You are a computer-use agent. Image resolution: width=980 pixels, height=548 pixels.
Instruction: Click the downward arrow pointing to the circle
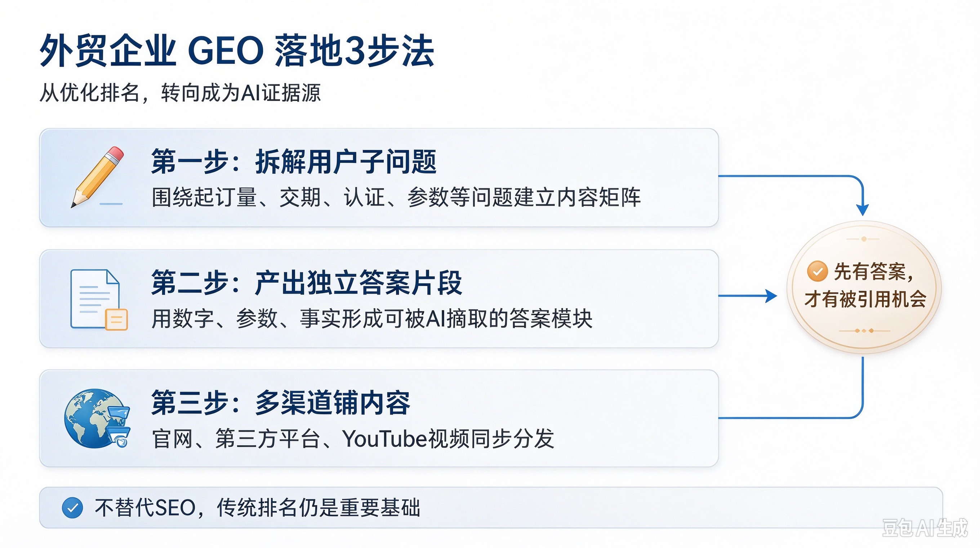pos(863,208)
